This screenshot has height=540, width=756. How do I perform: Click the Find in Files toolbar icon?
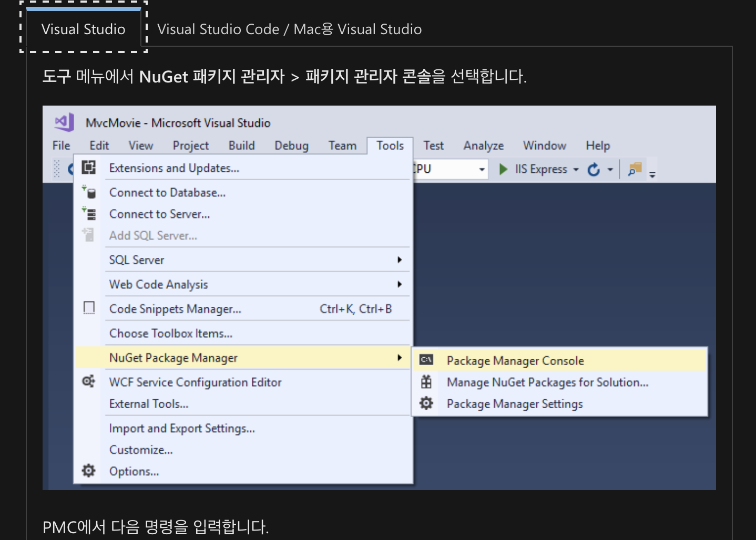pos(635,169)
